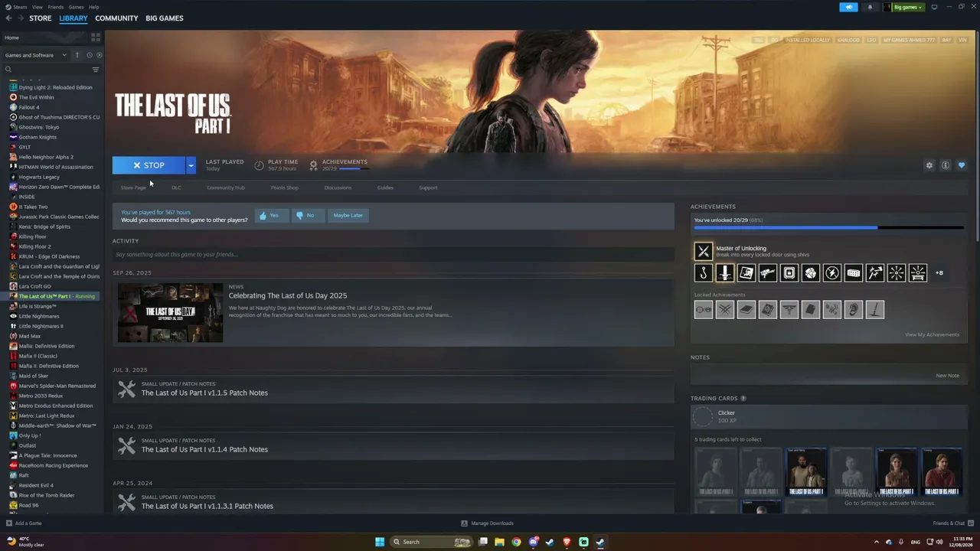This screenshot has height=551, width=980.
Task: Switch to the COMMUNITY tab
Action: pyautogui.click(x=116, y=18)
